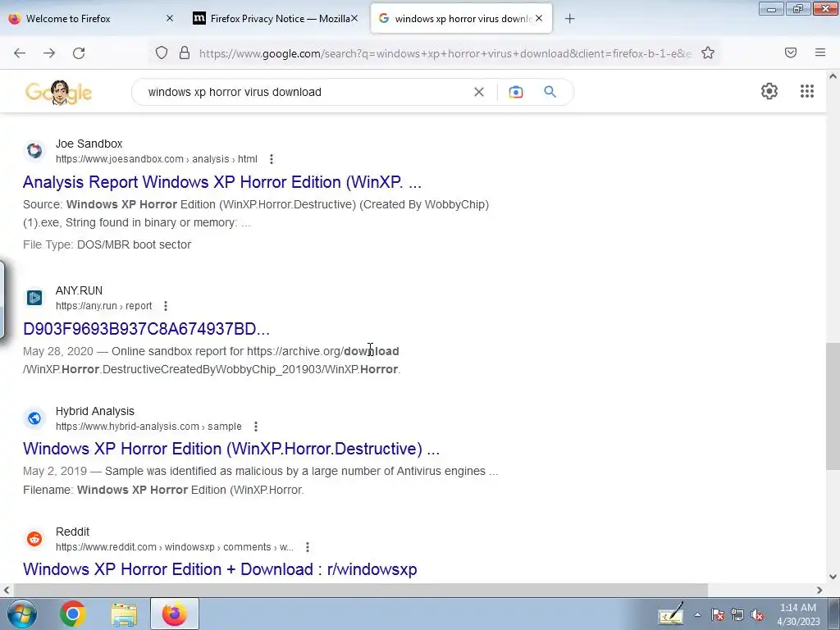Show hidden system tray icons
Image resolution: width=840 pixels, height=630 pixels.
point(697,614)
